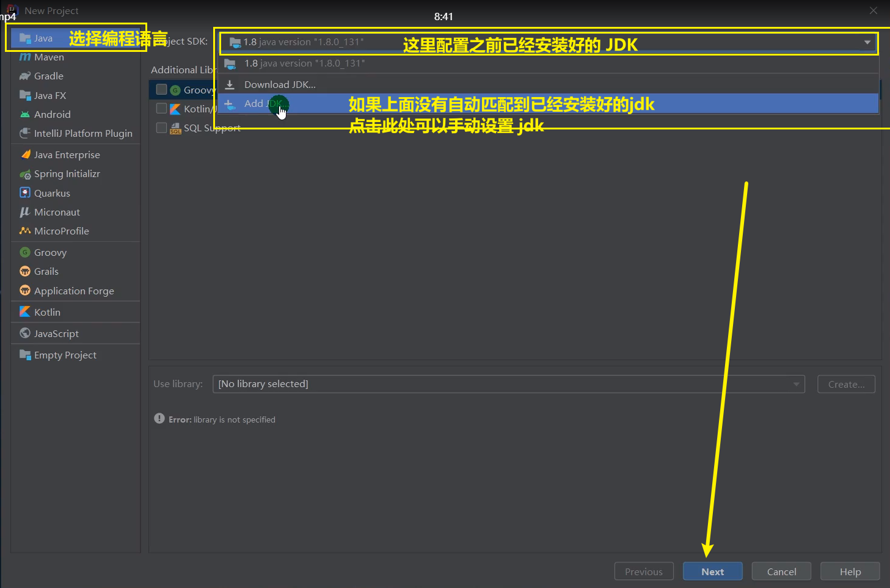
Task: Enable the Groovy library checkbox
Action: pyautogui.click(x=162, y=89)
